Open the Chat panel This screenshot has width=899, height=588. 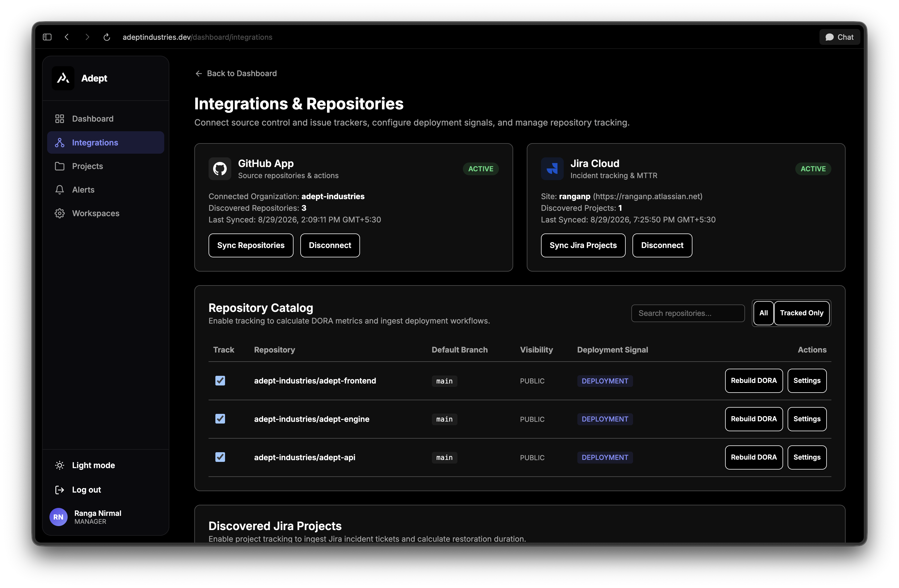pos(839,37)
